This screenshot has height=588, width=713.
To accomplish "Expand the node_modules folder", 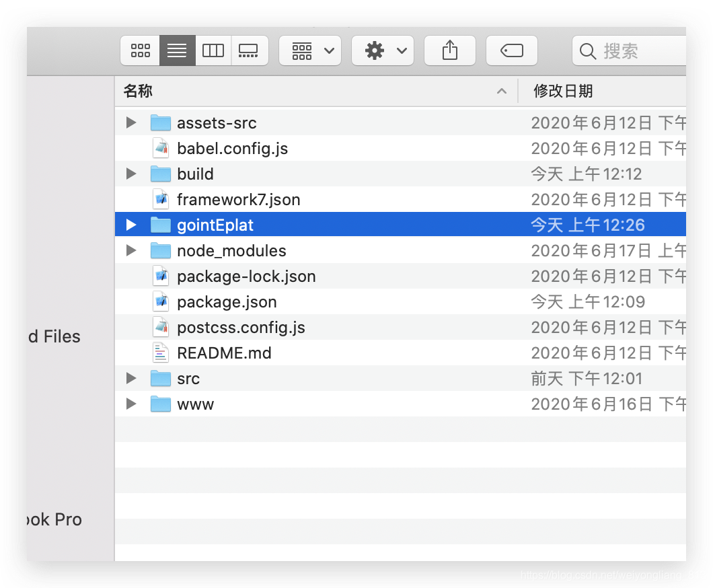I will pyautogui.click(x=131, y=250).
